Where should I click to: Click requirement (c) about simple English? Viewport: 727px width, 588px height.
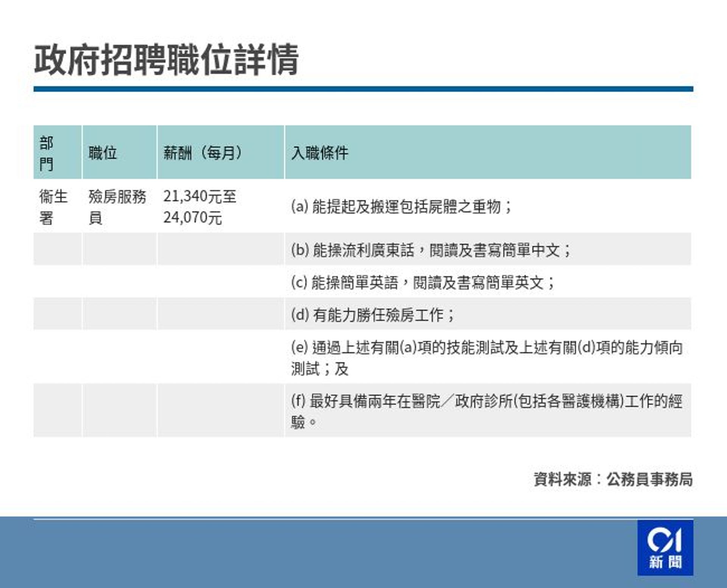pyautogui.click(x=422, y=282)
